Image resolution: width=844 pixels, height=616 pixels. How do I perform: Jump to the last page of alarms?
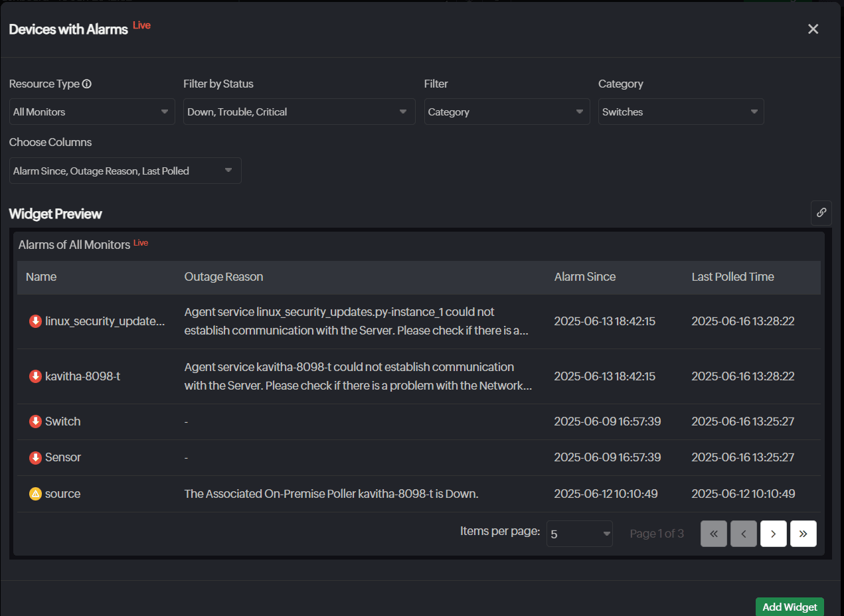803,534
